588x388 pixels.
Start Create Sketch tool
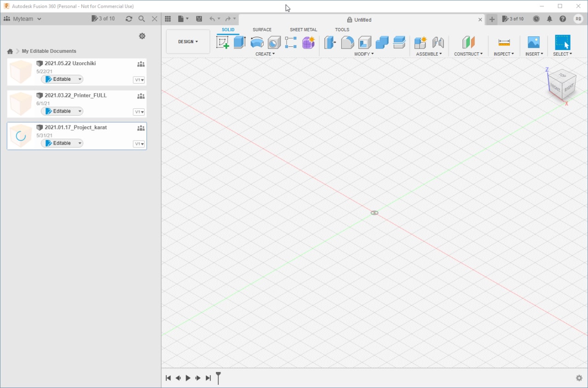pos(223,42)
